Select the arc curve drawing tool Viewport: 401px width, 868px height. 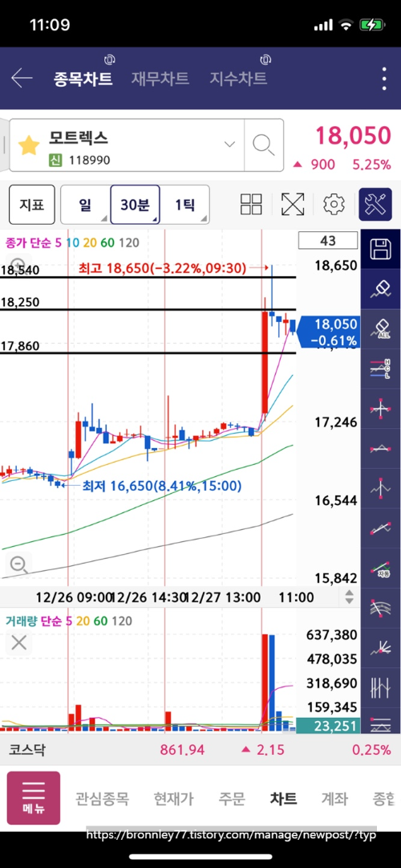tap(380, 608)
